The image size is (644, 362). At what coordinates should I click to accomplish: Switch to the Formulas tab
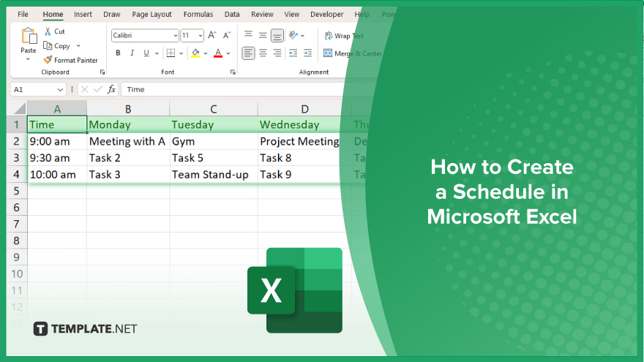pos(198,15)
